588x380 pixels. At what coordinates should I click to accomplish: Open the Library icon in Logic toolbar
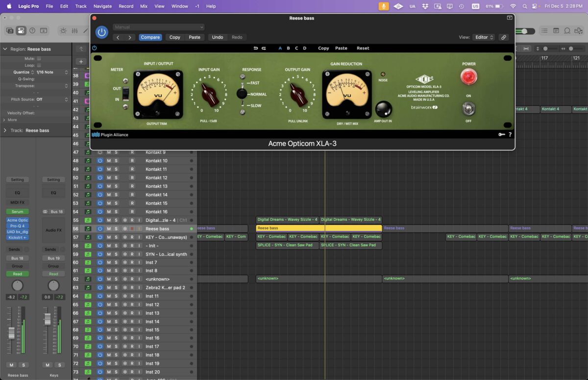click(10, 30)
